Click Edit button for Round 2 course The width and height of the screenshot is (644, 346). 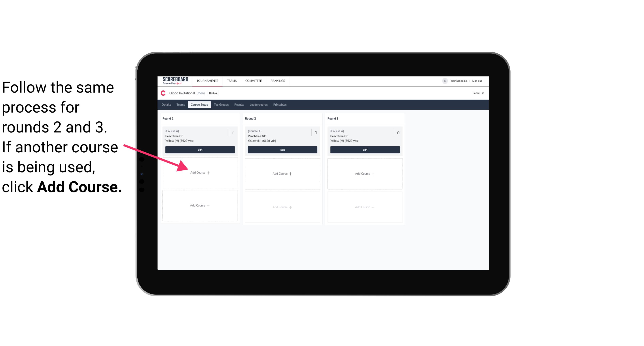pyautogui.click(x=282, y=150)
